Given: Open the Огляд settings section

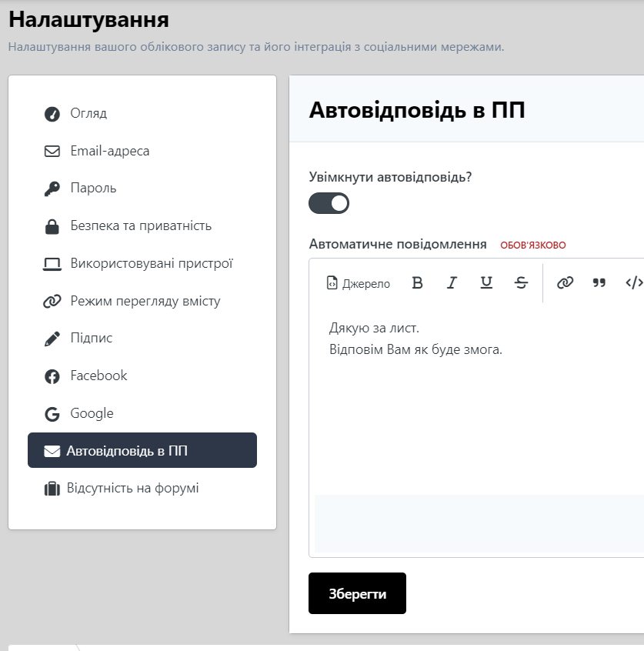Looking at the screenshot, I should tap(88, 114).
